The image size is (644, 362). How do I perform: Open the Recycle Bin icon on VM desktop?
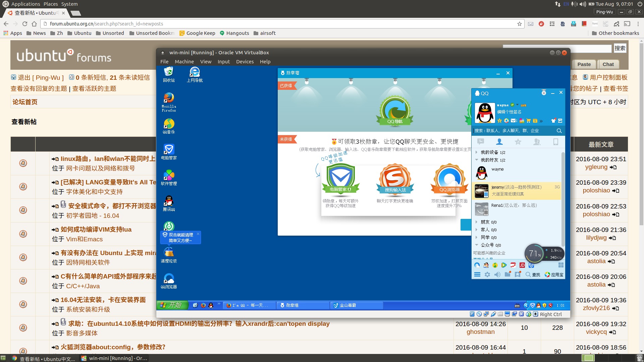pos(169,74)
